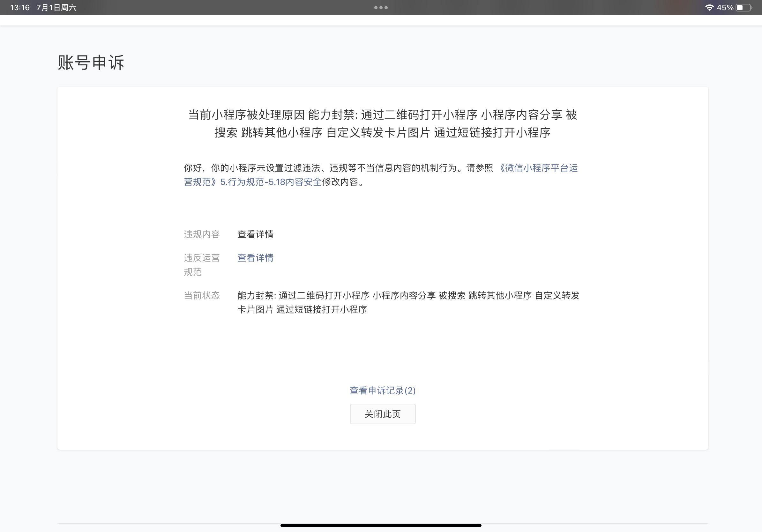The height and width of the screenshot is (532, 762).
Task: Tap the Wi-Fi status icon
Action: 709,8
